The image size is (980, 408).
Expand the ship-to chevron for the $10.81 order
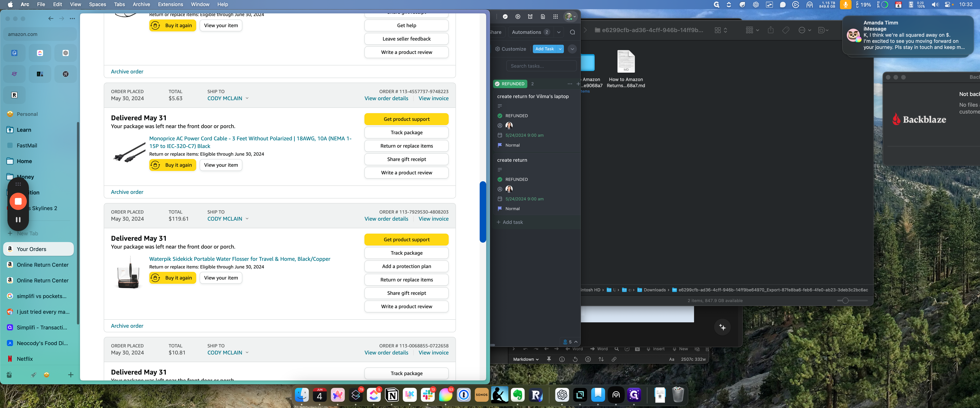point(247,353)
